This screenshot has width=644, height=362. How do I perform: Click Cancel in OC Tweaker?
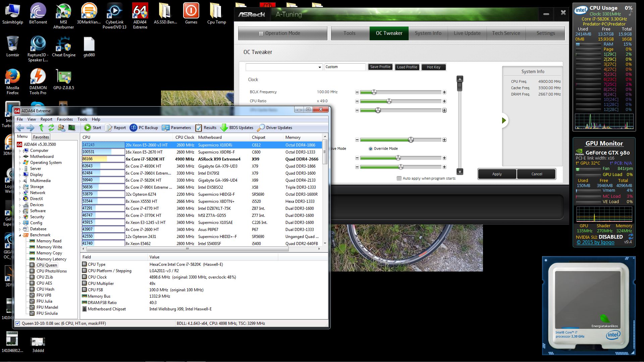click(537, 174)
